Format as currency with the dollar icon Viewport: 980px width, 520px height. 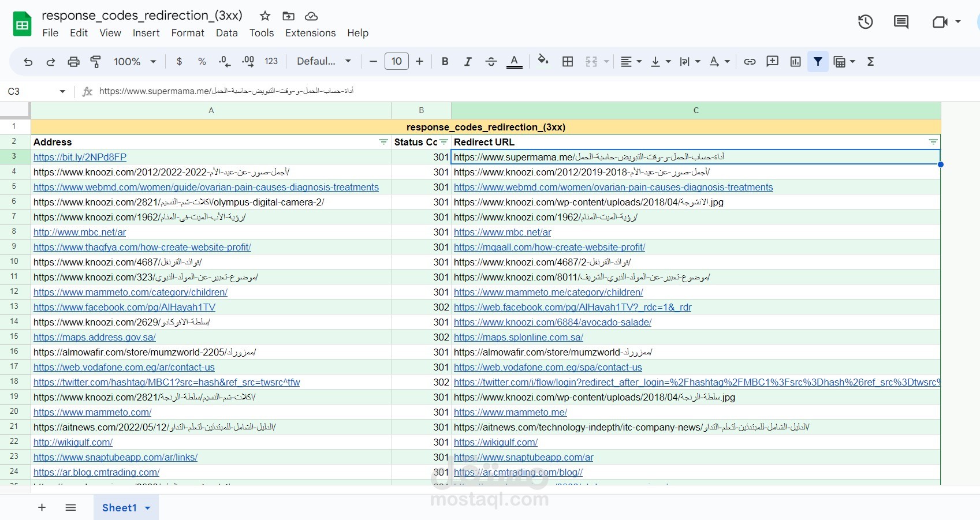(179, 62)
